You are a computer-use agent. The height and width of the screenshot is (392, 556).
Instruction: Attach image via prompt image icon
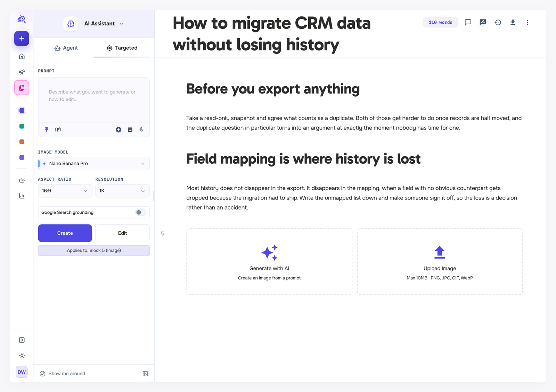[x=130, y=130]
